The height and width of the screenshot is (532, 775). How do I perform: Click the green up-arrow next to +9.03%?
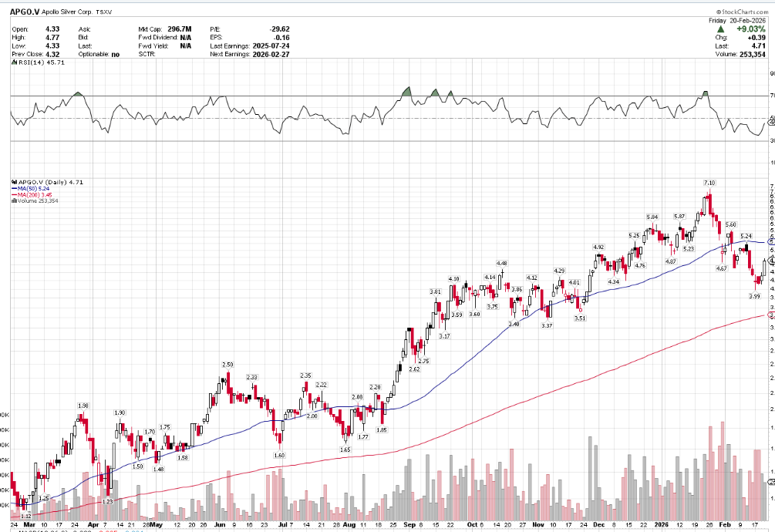pos(719,29)
